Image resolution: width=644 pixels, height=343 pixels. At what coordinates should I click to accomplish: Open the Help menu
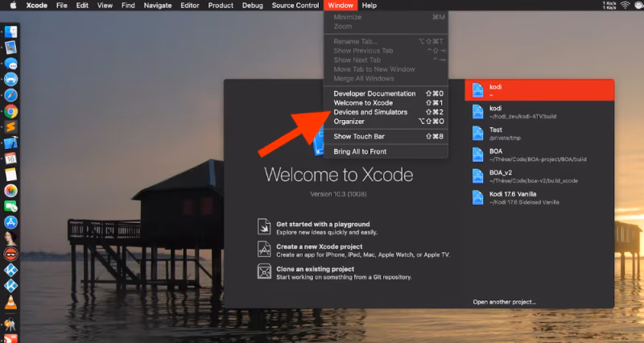369,6
